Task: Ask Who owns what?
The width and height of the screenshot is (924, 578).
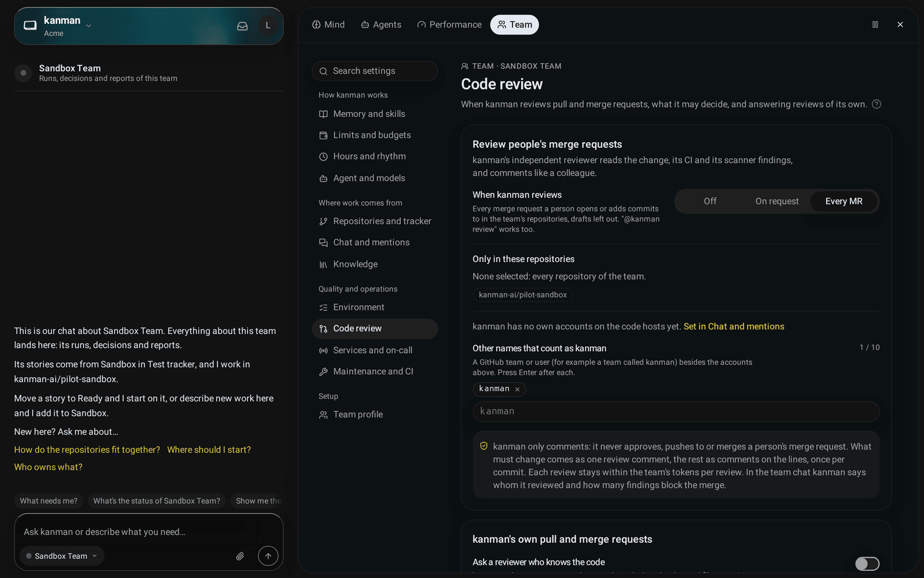Action: tap(48, 467)
